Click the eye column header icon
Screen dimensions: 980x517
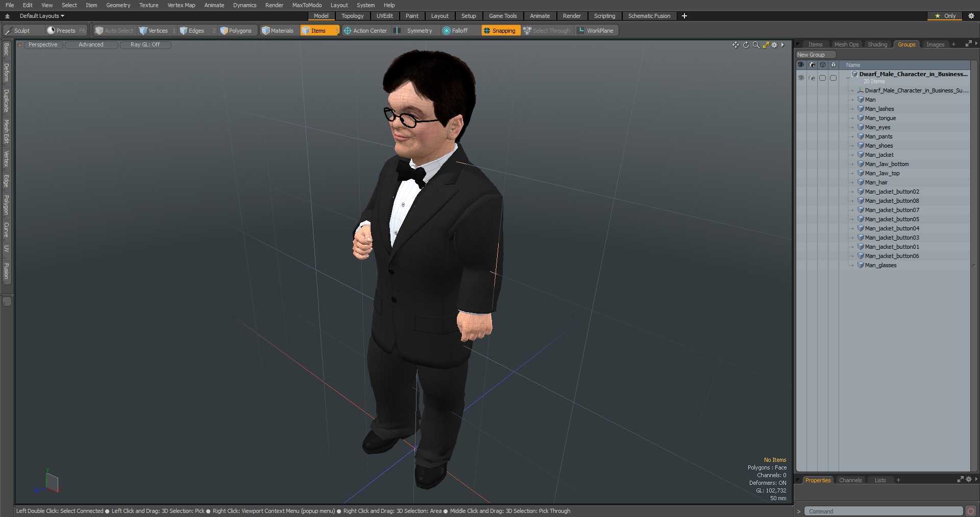(x=800, y=65)
